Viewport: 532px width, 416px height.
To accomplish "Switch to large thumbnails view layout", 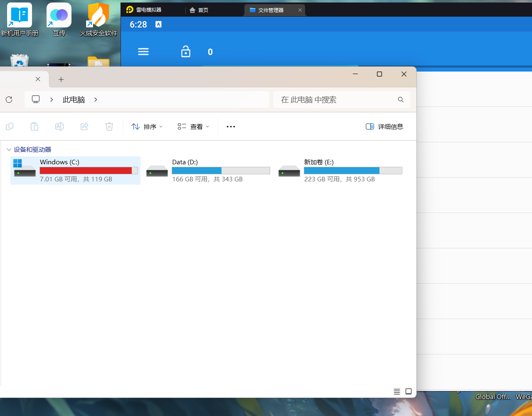I will [409, 391].
